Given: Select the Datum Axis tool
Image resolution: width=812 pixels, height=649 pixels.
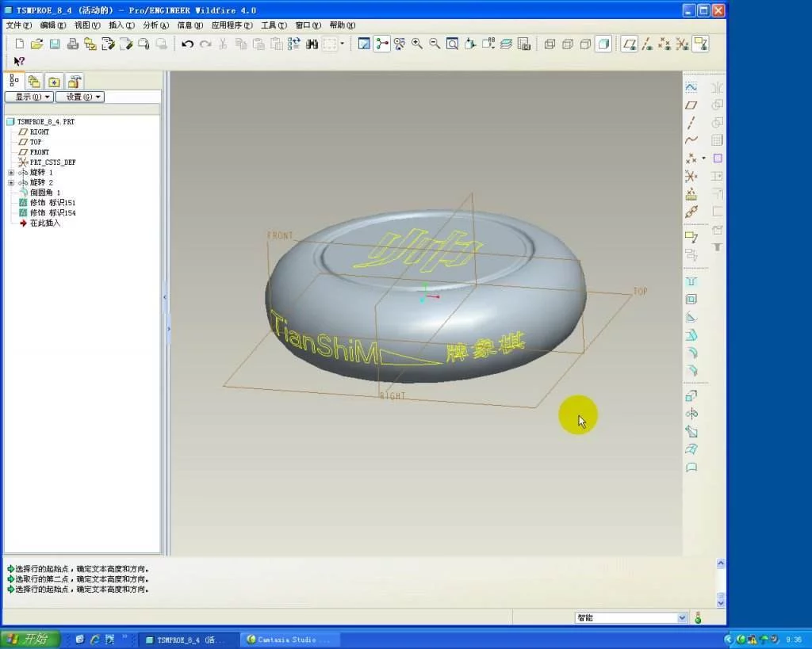Looking at the screenshot, I should (691, 123).
